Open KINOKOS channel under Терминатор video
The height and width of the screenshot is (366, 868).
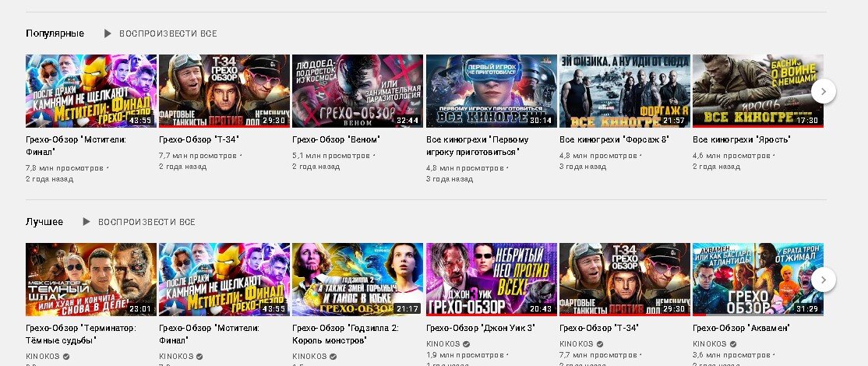[x=43, y=357]
